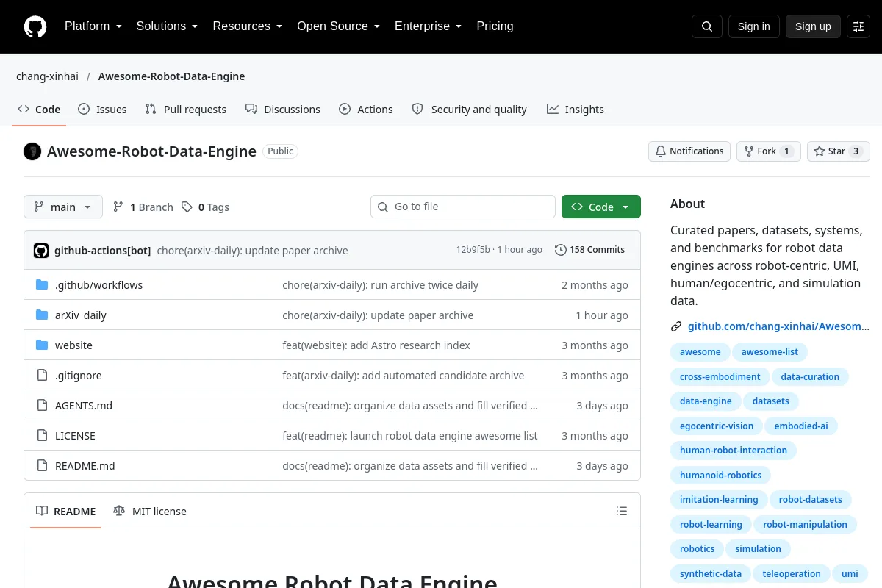Open the chang-xinhai owner link
The image size is (882, 588).
pyautogui.click(x=47, y=76)
